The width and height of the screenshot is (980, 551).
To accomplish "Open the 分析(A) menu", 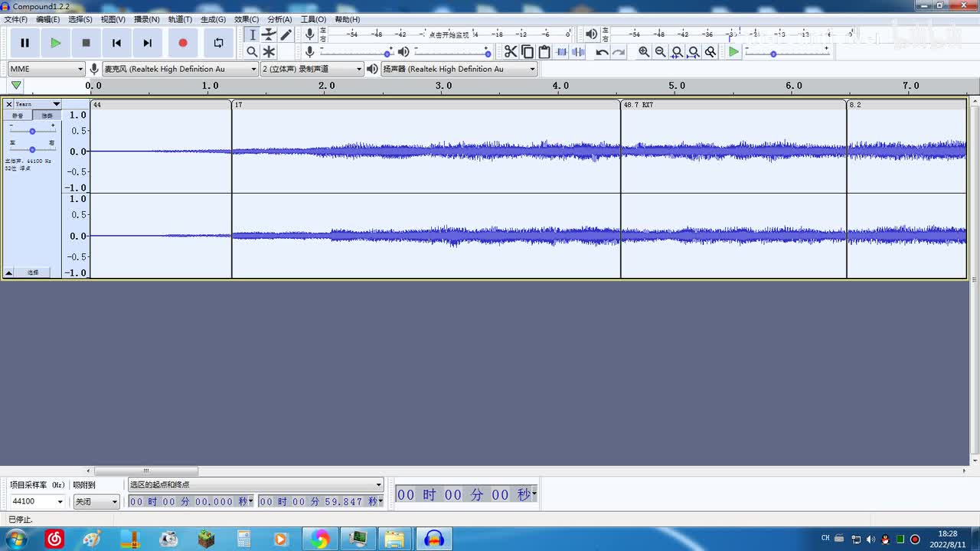I will pyautogui.click(x=279, y=19).
